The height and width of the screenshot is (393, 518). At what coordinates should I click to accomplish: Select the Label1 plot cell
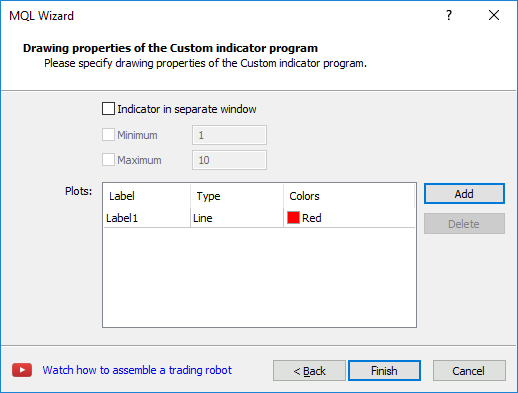coord(147,218)
